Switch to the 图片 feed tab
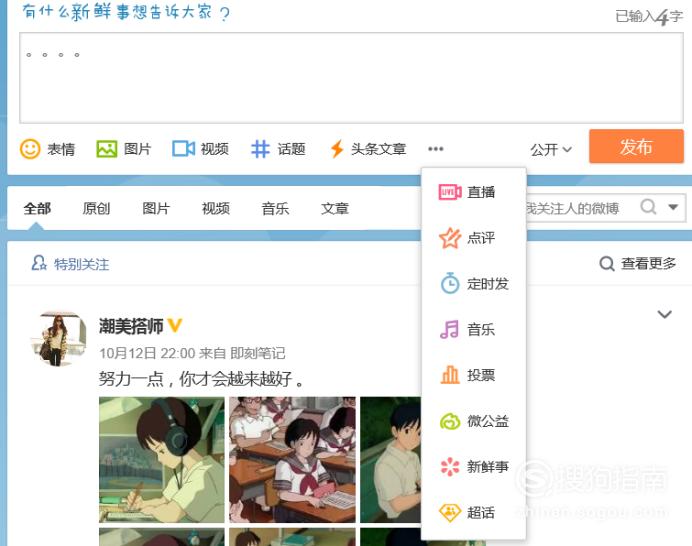This screenshot has height=546, width=692. click(156, 208)
